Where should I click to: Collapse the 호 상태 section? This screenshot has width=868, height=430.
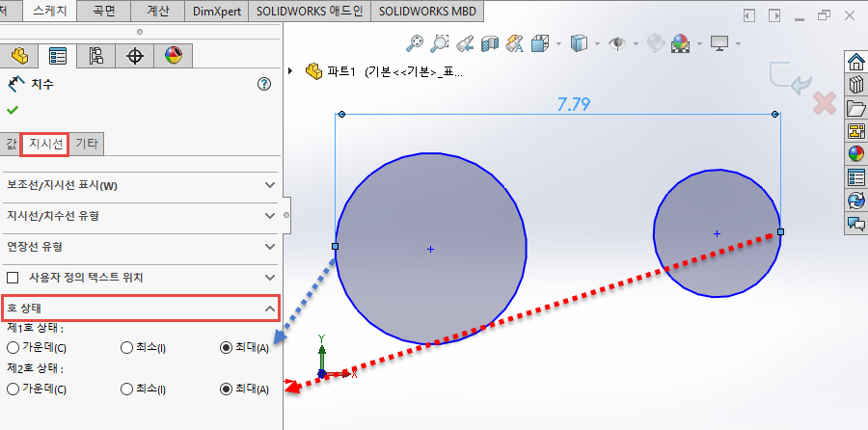pyautogui.click(x=270, y=309)
